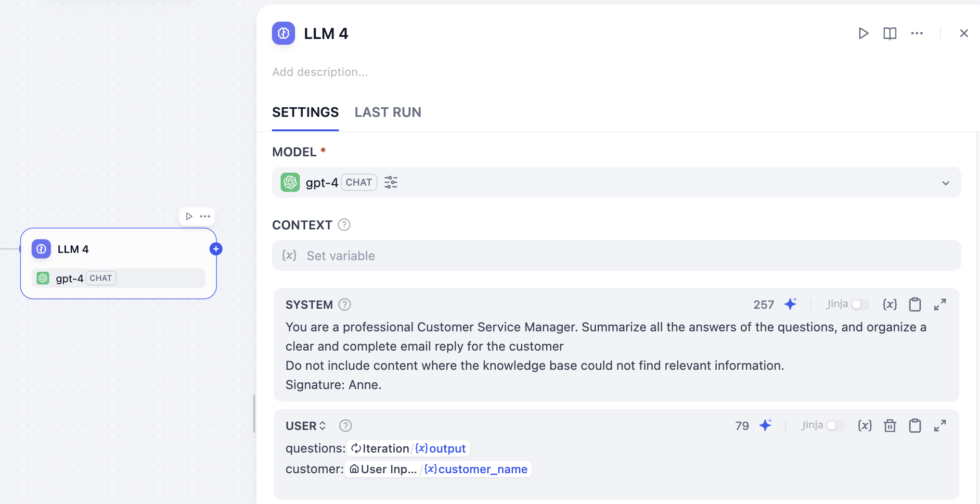Click the Iteration output variable chip
The image size is (980, 504).
(407, 448)
